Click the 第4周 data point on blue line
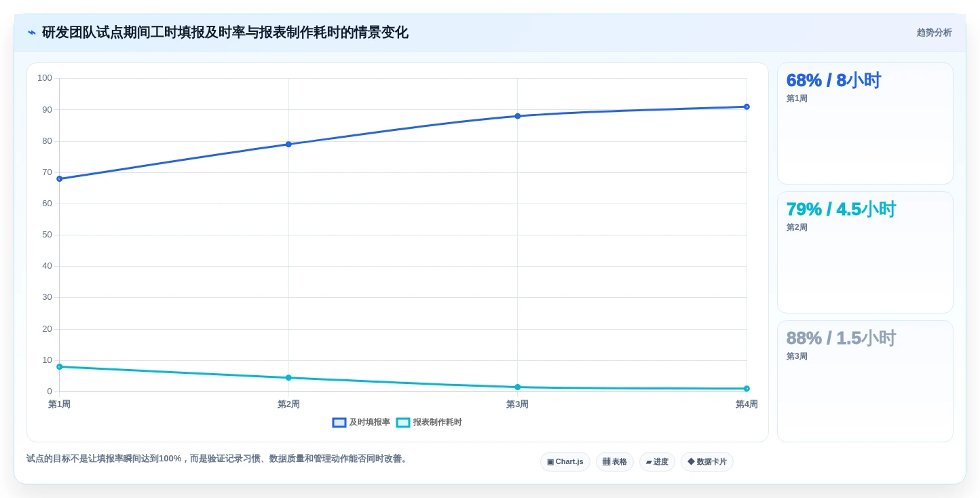This screenshot has width=980, height=498. click(x=747, y=107)
